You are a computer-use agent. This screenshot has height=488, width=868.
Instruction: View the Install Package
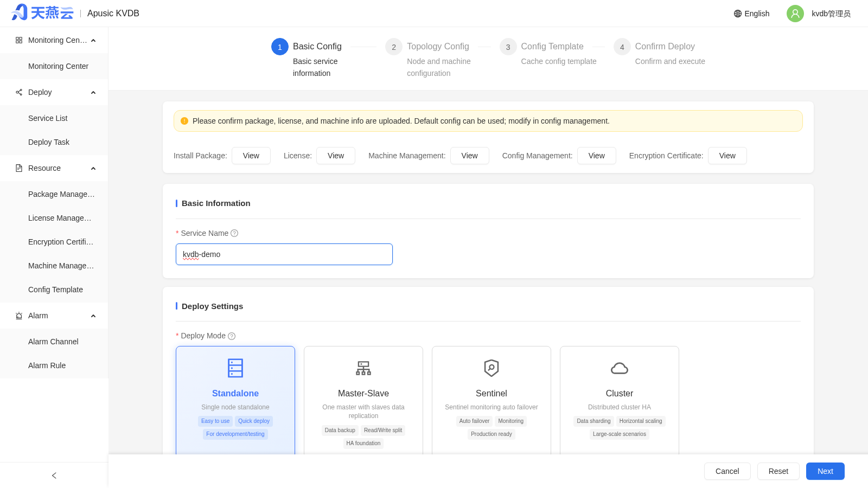point(251,156)
